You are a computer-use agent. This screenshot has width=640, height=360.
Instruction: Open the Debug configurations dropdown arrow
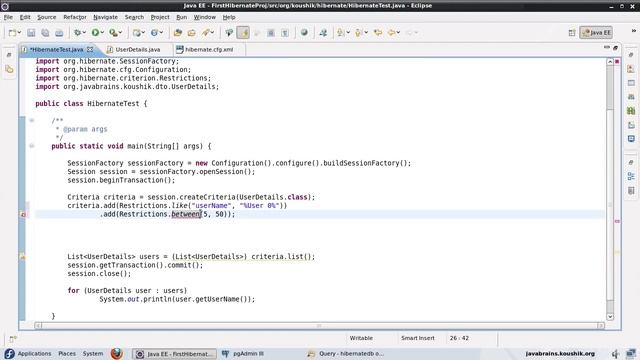[x=84, y=33]
